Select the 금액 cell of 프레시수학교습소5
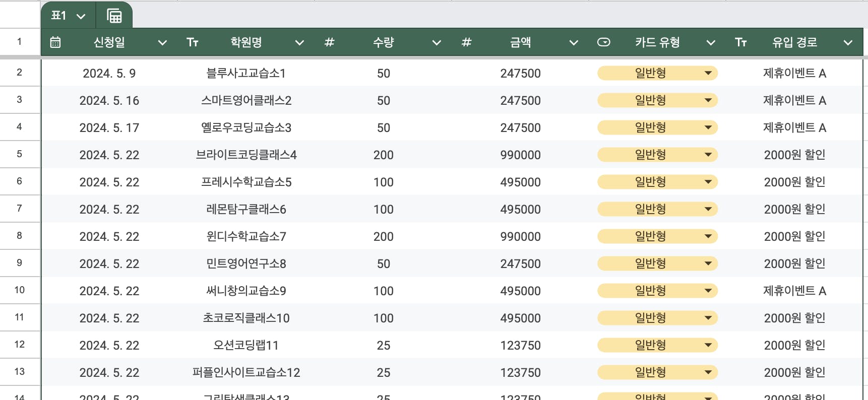Viewport: 868px width, 400px height. pos(521,182)
